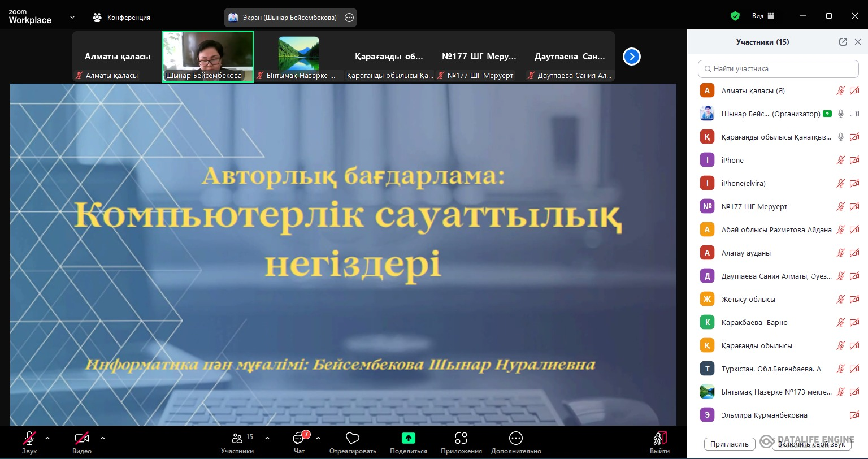Turn on camera with Видео button
The image size is (868, 459).
(x=82, y=439)
